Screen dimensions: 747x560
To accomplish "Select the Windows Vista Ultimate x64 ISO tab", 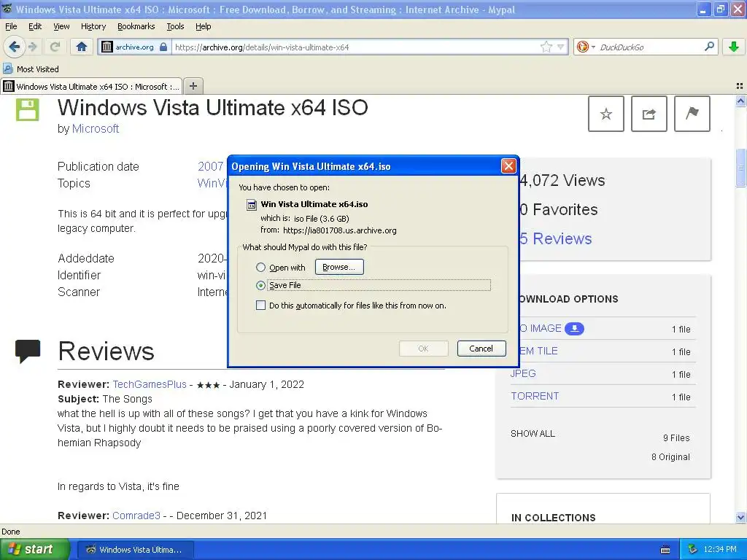I will click(91, 86).
